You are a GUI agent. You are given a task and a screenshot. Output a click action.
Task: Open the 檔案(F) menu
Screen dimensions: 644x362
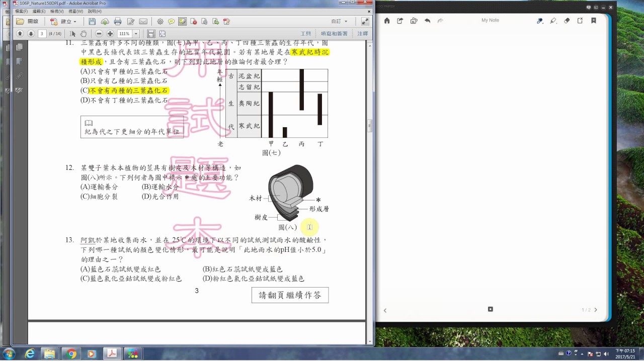tap(22, 11)
